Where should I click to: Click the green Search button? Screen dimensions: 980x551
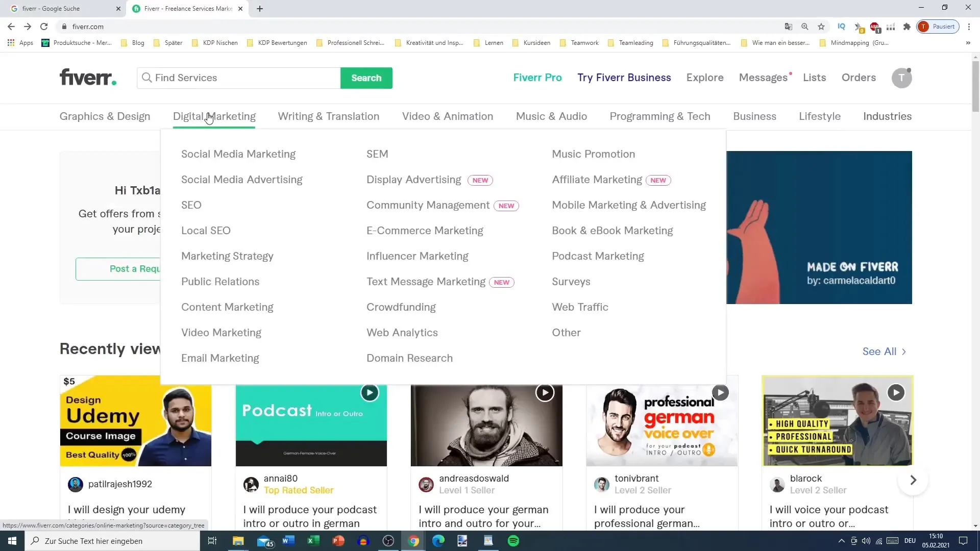pos(366,78)
